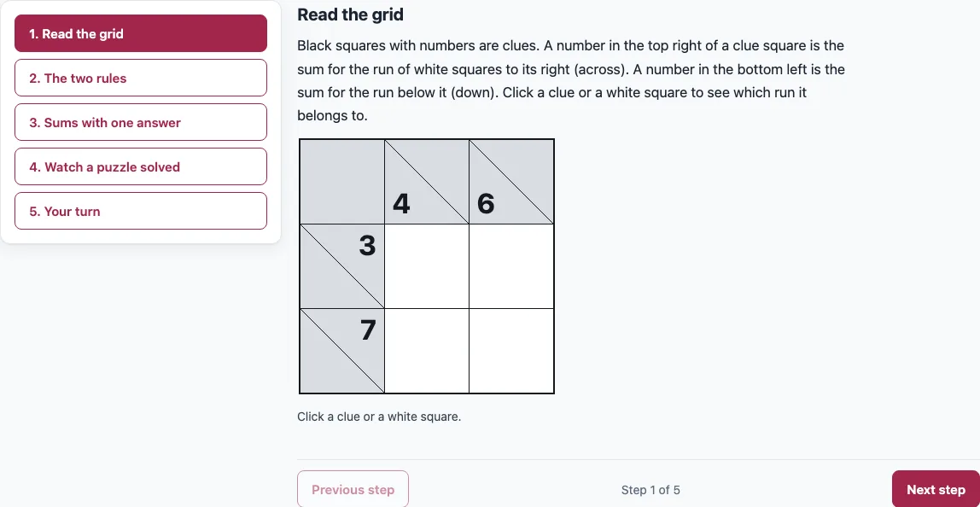Click the "Step 1 of 5" indicator

pyautogui.click(x=650, y=490)
